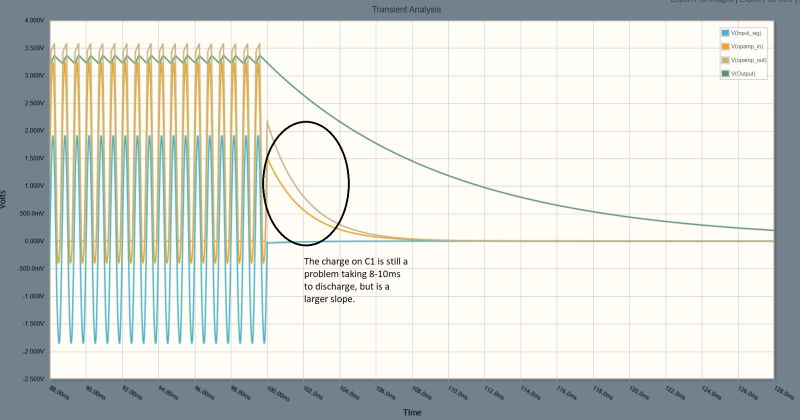The width and height of the screenshot is (800, 420).
Task: Click the tan V(opamp_out) legend swatch
Action: pyautogui.click(x=725, y=60)
